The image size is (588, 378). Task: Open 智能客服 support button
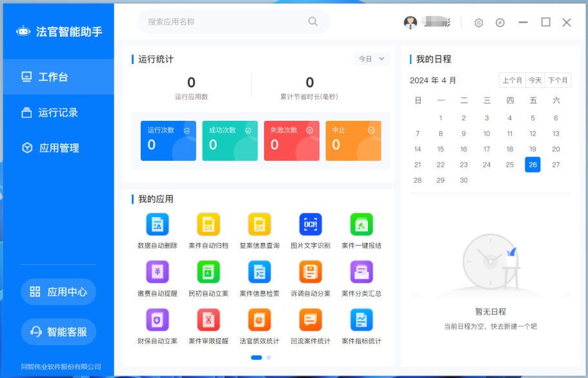click(59, 332)
